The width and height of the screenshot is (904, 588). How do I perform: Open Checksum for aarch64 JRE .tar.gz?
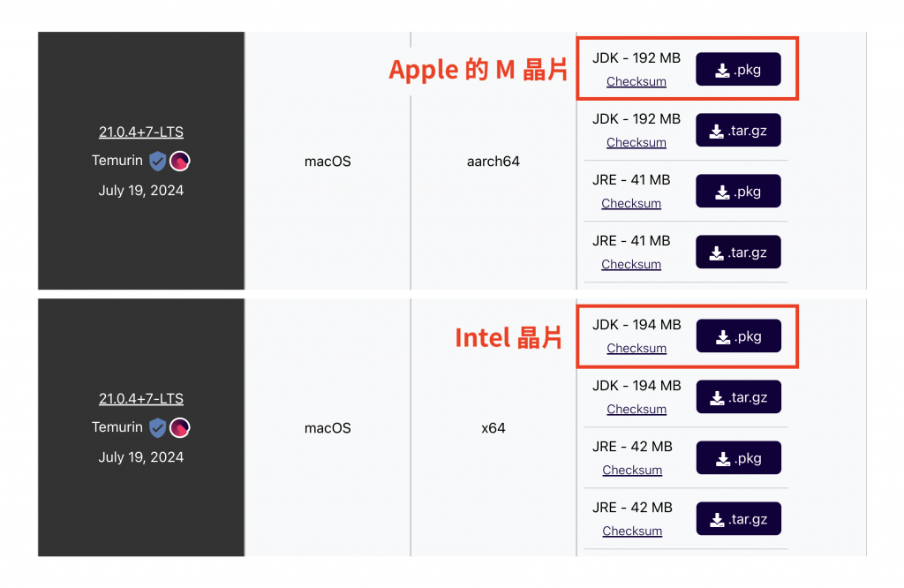[631, 264]
